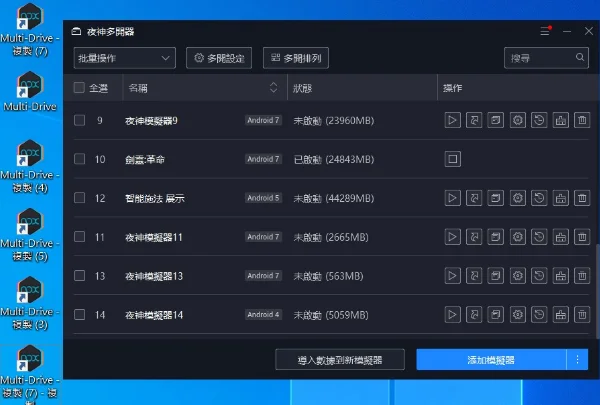
Task: Open settings gear for 智能施法 展示
Action: (517, 198)
